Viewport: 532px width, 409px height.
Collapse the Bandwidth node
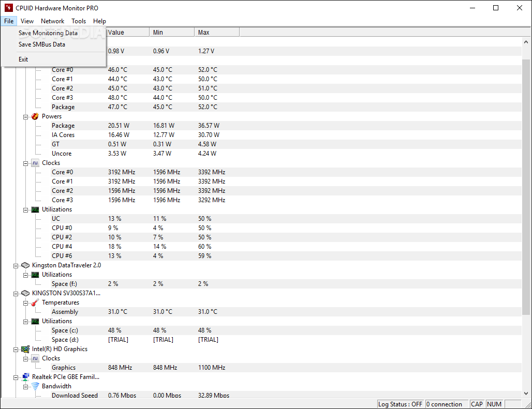point(25,387)
